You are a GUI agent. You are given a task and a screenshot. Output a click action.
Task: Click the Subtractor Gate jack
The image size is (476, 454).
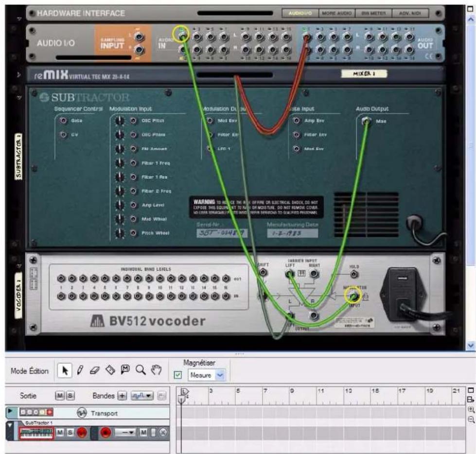click(63, 121)
